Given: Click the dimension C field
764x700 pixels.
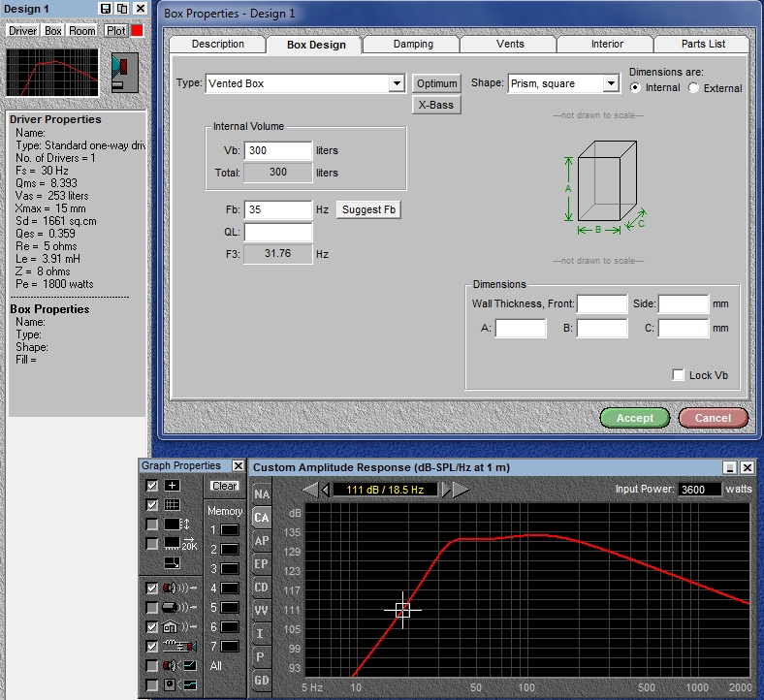Looking at the screenshot, I should [684, 328].
